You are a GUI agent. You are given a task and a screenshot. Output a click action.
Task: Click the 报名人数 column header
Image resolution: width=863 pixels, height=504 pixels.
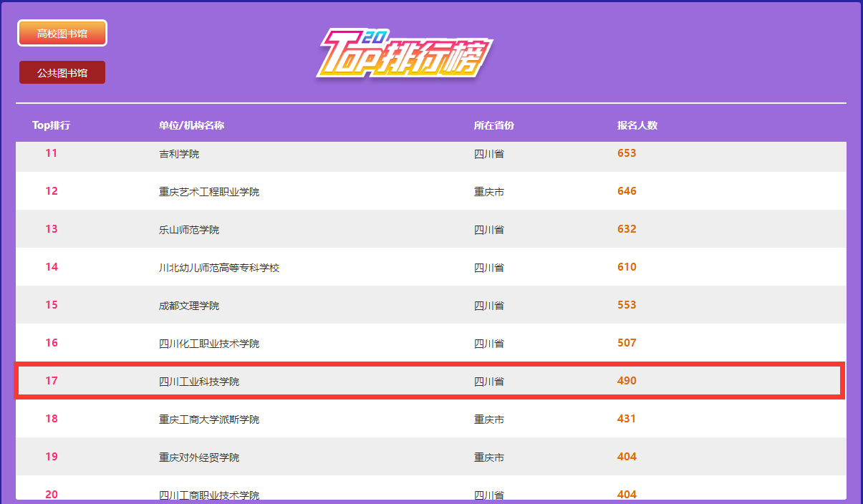coord(637,125)
